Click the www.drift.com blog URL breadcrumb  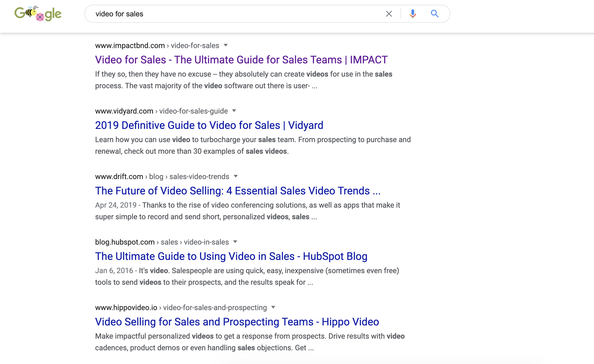[162, 176]
